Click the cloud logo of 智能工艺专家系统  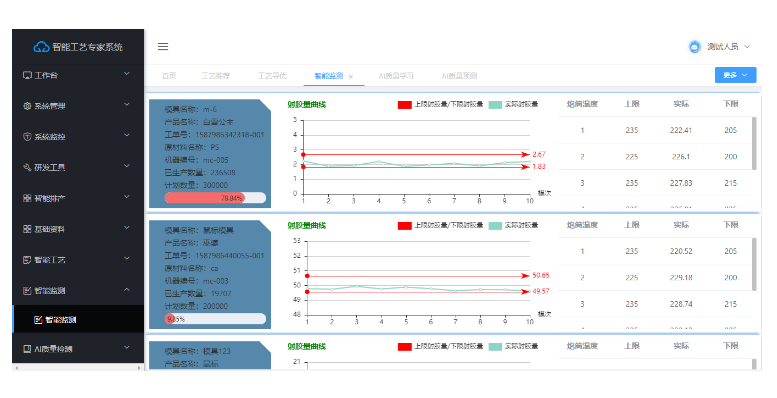pyautogui.click(x=41, y=47)
